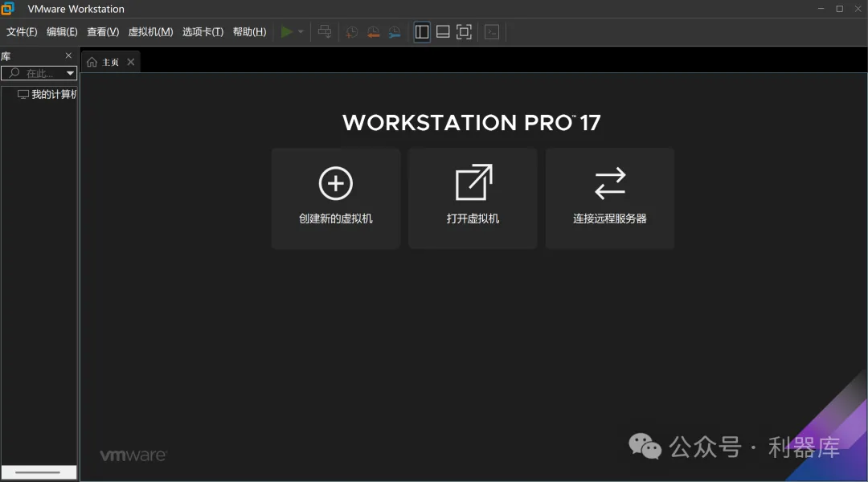Toggle the thumbnail bar view icon

pos(443,32)
